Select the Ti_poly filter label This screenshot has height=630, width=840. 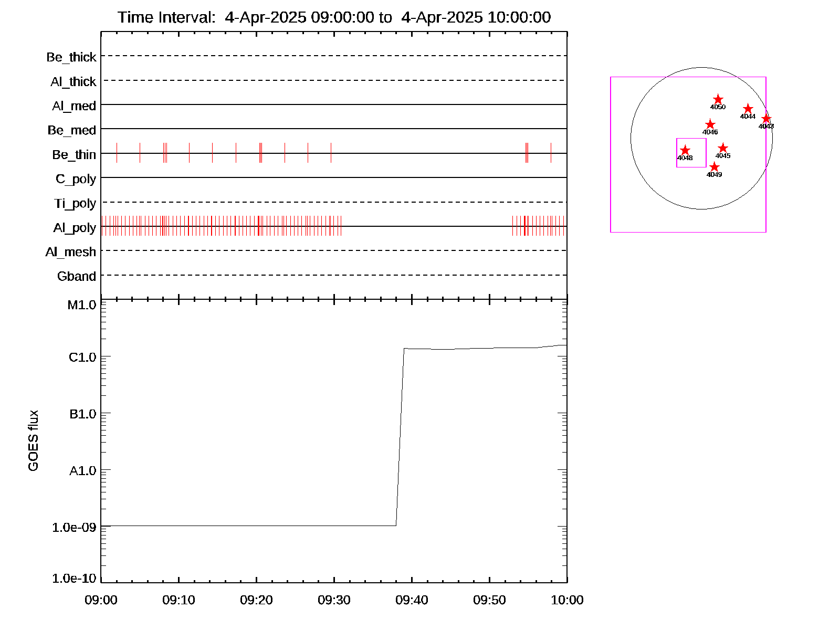[75, 204]
